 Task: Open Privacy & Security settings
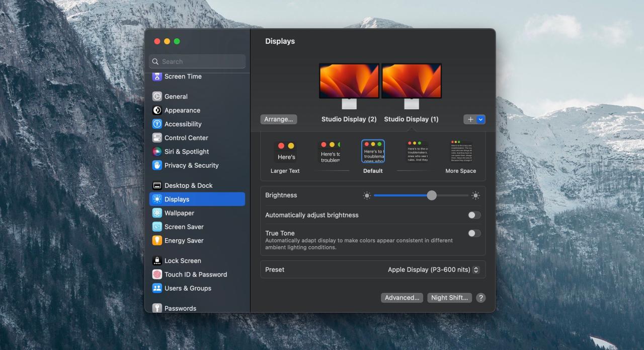point(197,165)
